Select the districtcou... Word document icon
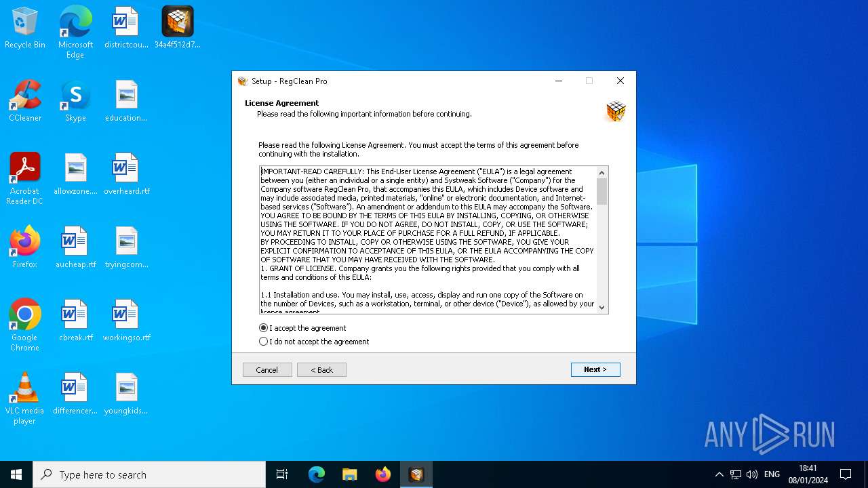This screenshot has width=868, height=488. click(x=126, y=28)
